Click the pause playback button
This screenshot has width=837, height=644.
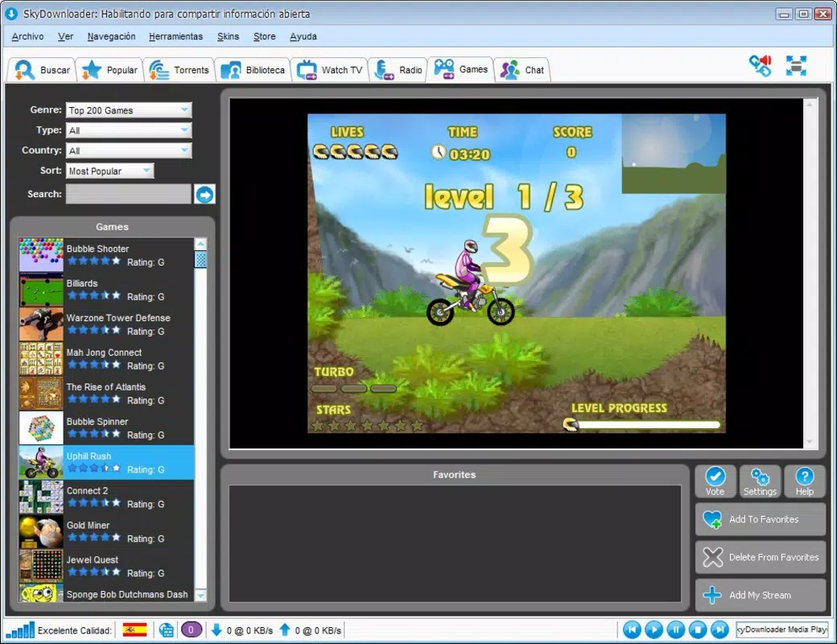675,630
